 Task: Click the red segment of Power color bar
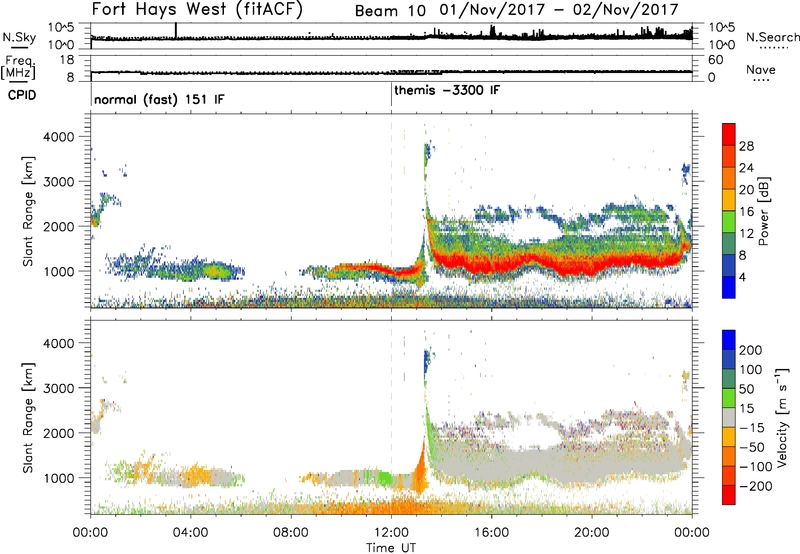729,135
